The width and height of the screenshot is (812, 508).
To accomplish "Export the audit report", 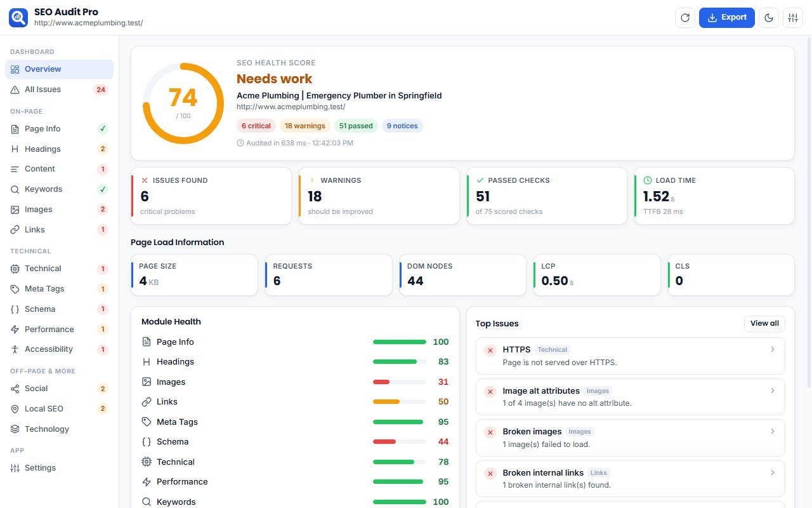I will 727,18.
